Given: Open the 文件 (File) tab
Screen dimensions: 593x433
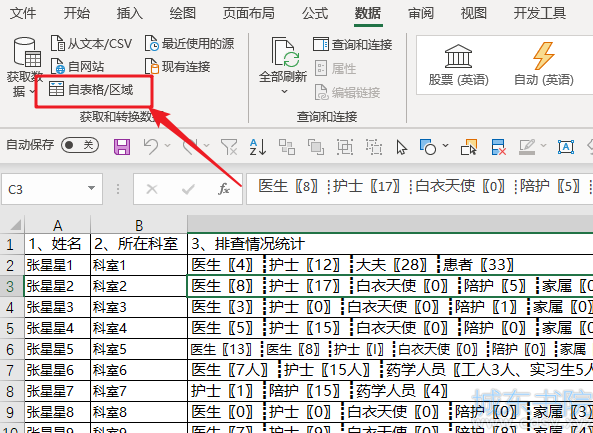Looking at the screenshot, I should tap(23, 14).
